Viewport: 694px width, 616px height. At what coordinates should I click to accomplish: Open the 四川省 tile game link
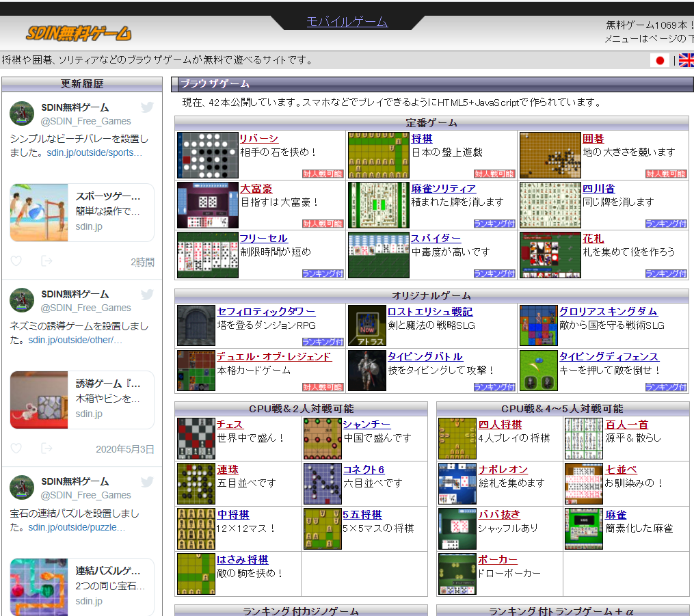[x=598, y=189]
